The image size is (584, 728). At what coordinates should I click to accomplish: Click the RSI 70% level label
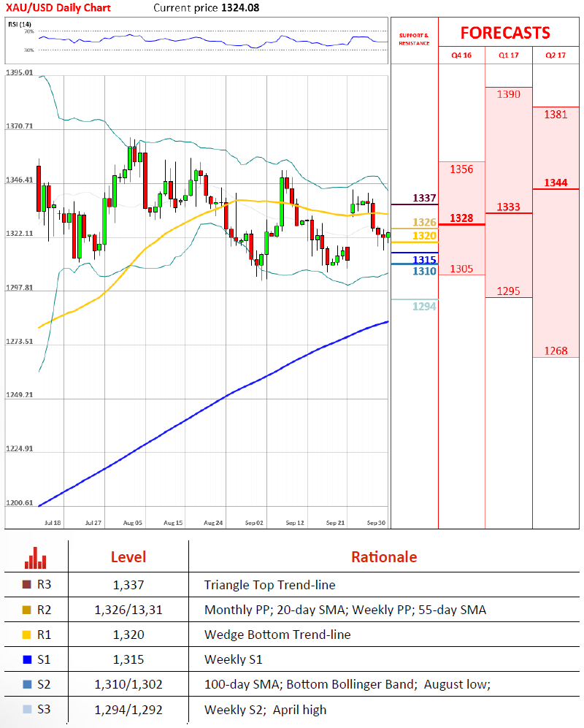[28, 31]
